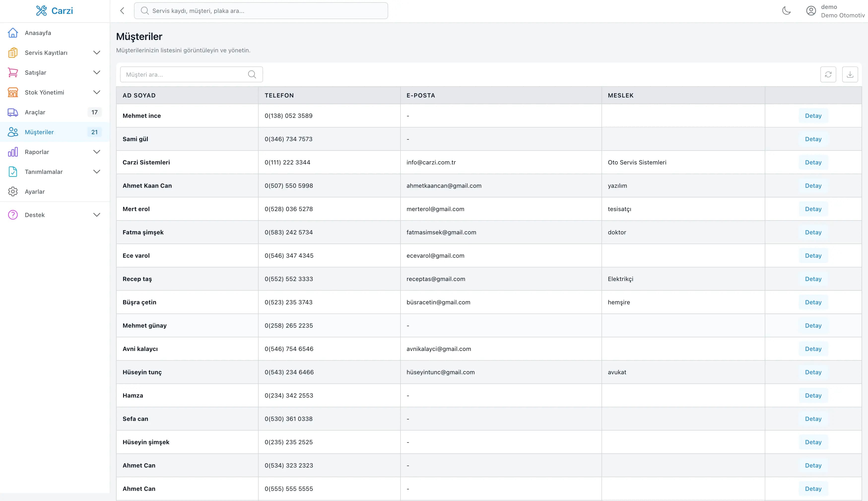Viewport: 868px width, 501px height.
Task: Click phone number 0(530) 361 0338
Action: [289, 419]
